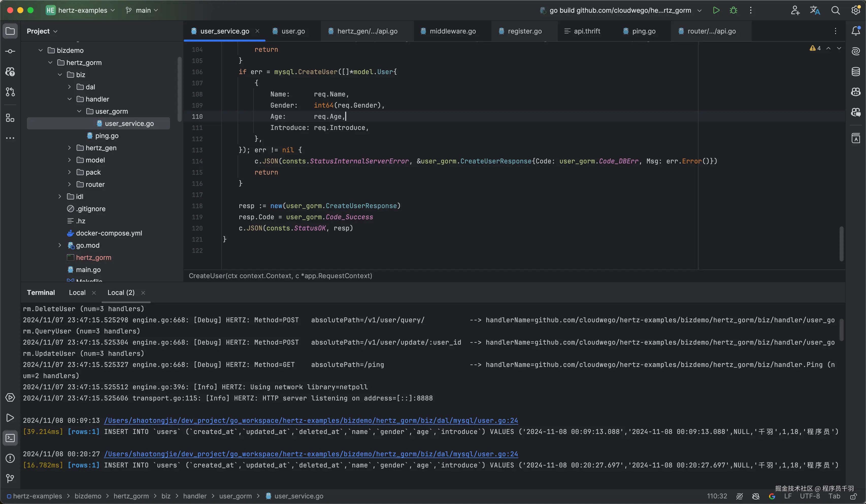
Task: Expand the hertz_gen folder
Action: coord(70,148)
